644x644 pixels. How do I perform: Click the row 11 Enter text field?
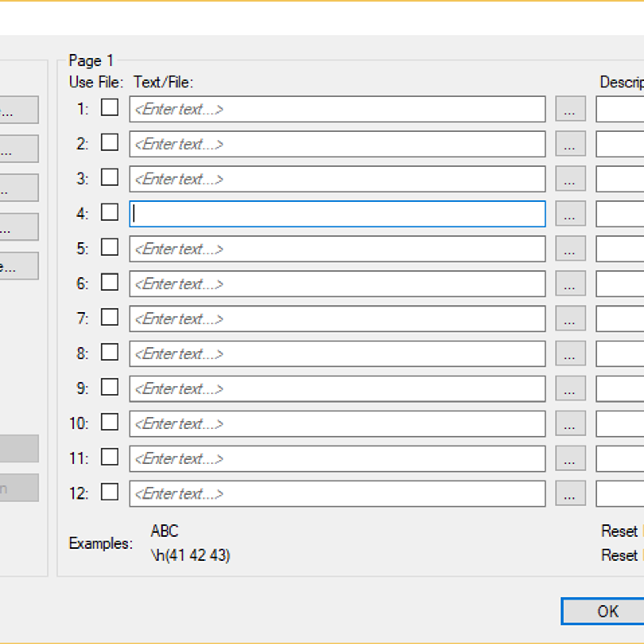[x=337, y=459]
